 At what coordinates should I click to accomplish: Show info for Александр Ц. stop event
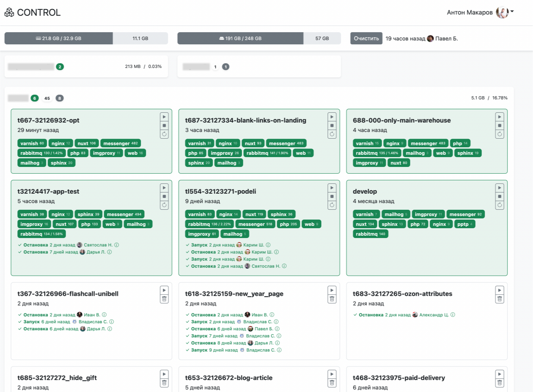tap(453, 315)
